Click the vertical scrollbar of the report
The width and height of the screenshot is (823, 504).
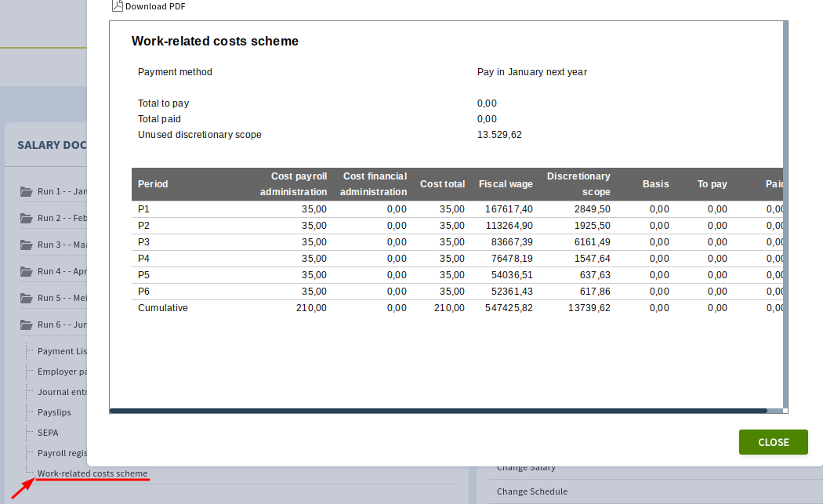[x=785, y=214]
